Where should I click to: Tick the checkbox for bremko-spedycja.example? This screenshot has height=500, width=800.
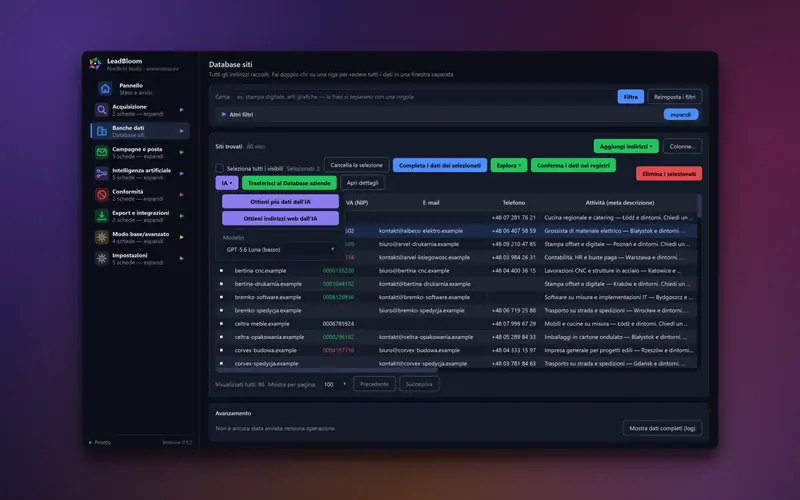click(221, 310)
